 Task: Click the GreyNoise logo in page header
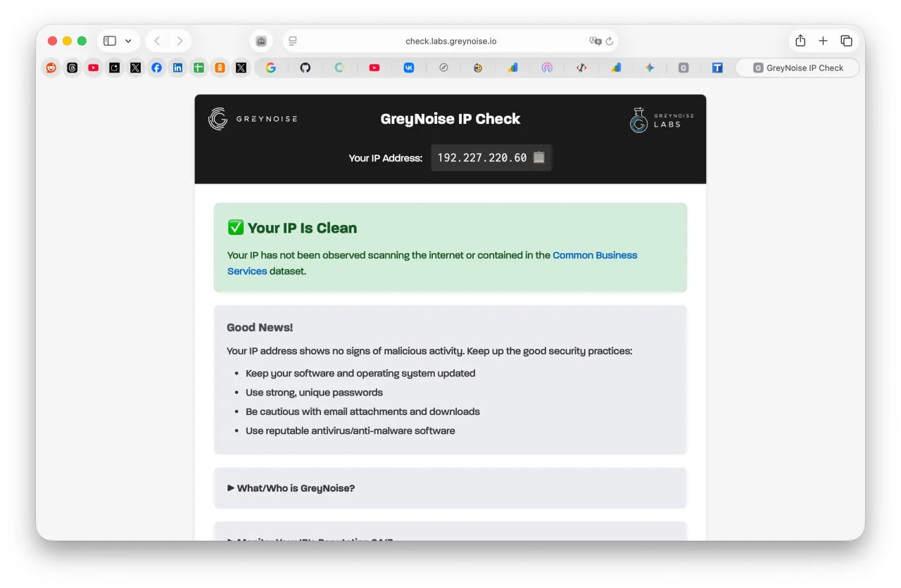(x=253, y=119)
